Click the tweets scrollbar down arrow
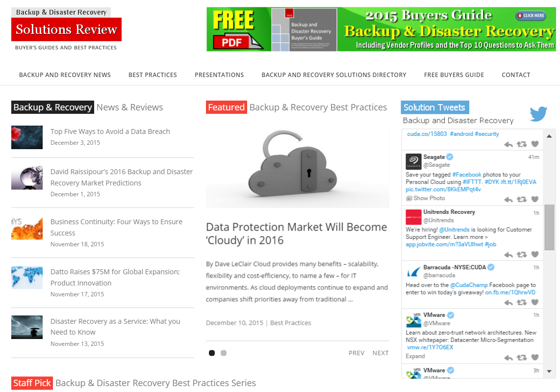Screen dimensions: 560x392 tap(549, 371)
